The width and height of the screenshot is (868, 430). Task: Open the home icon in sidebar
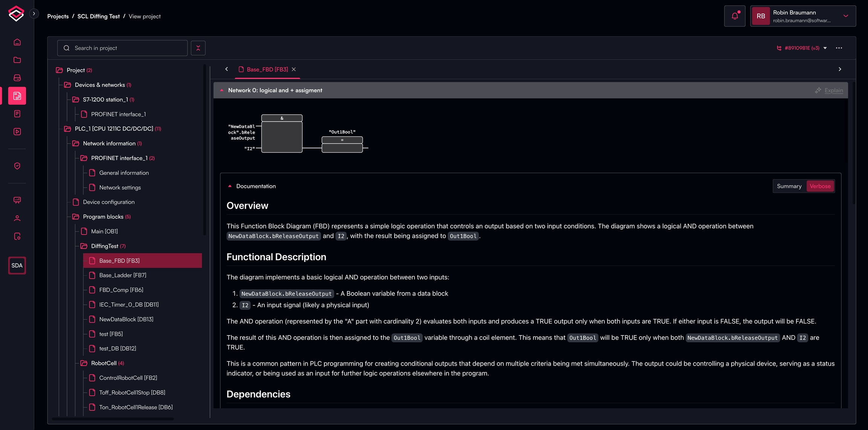click(17, 42)
